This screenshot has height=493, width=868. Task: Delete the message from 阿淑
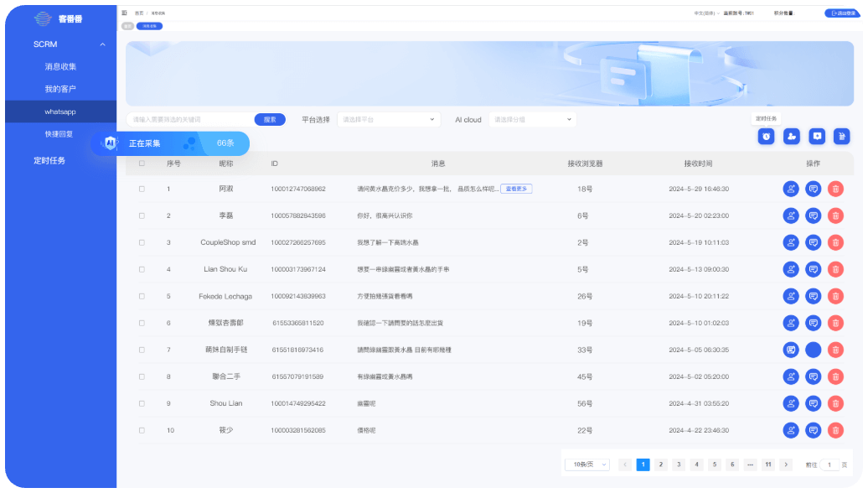tap(835, 189)
